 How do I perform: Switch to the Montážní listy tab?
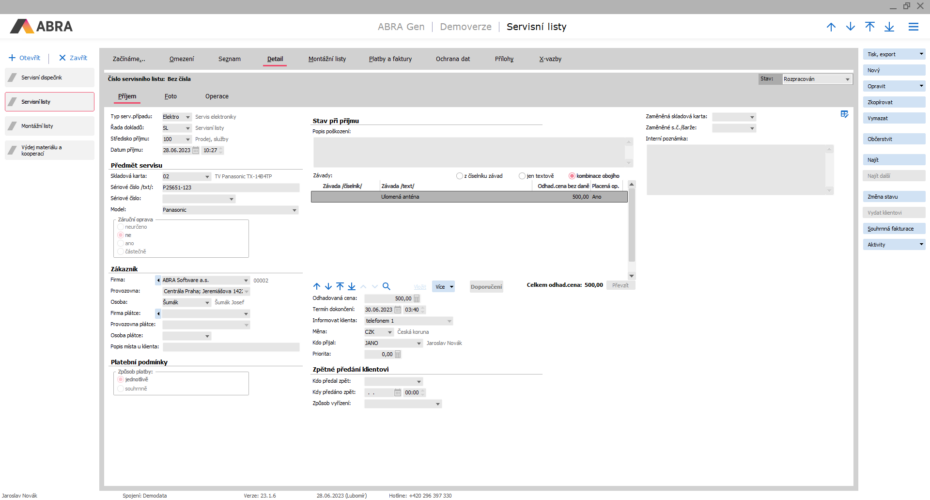pos(327,59)
